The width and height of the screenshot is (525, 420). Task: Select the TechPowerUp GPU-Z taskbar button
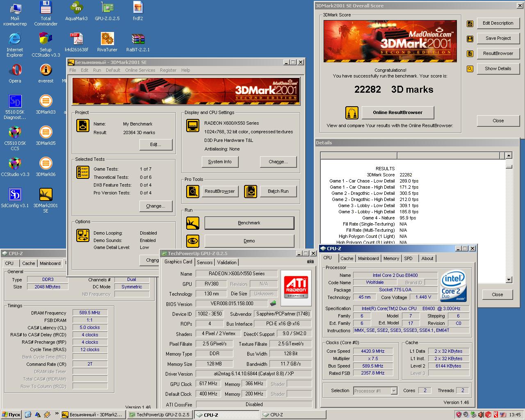[160, 415]
